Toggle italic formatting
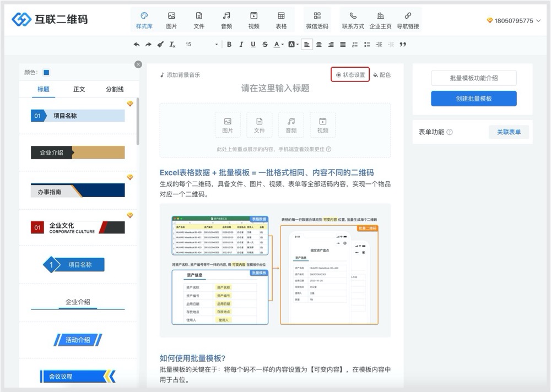551x392 pixels. pos(241,44)
